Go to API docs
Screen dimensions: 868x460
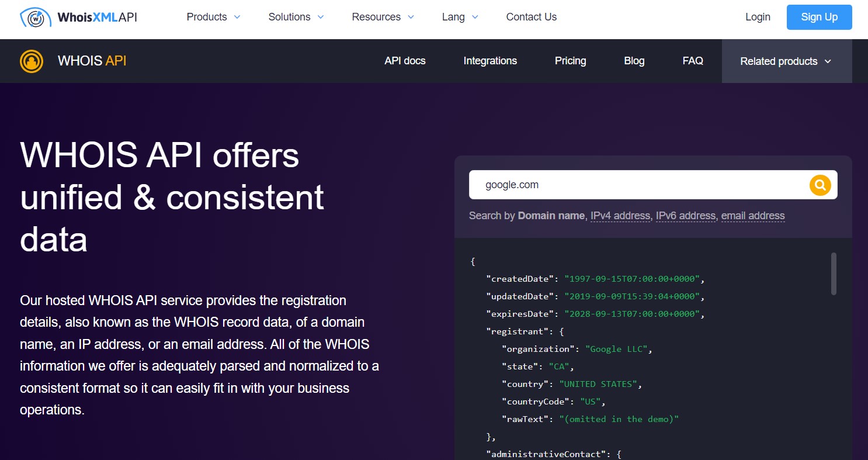tap(405, 61)
